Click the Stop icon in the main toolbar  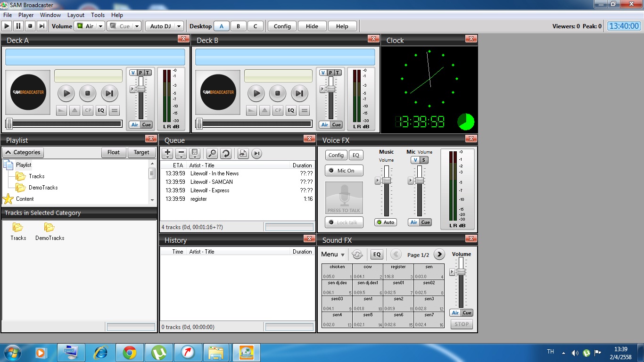(30, 26)
